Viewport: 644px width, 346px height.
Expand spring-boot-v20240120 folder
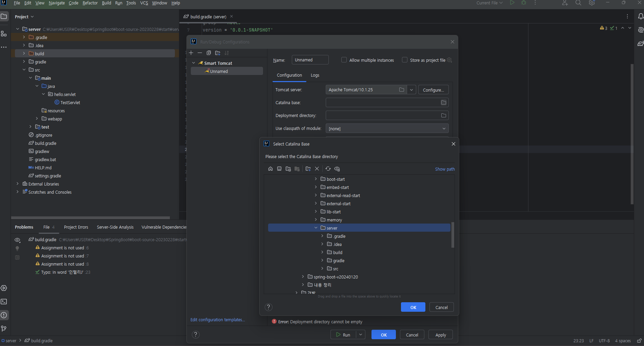pos(303,277)
